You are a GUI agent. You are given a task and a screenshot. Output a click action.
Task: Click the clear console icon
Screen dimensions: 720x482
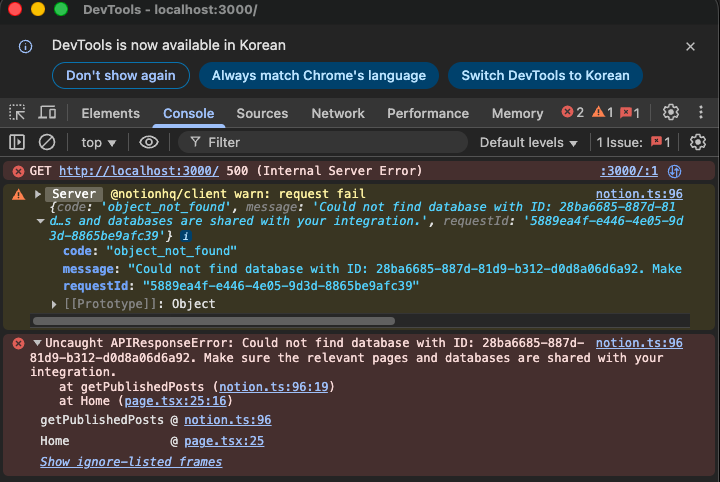(x=47, y=142)
